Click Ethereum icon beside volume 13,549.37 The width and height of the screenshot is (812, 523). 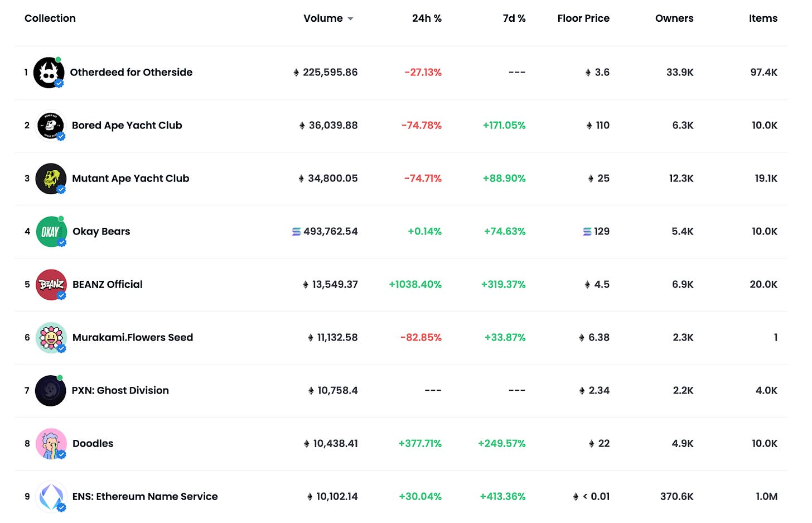pyautogui.click(x=306, y=285)
